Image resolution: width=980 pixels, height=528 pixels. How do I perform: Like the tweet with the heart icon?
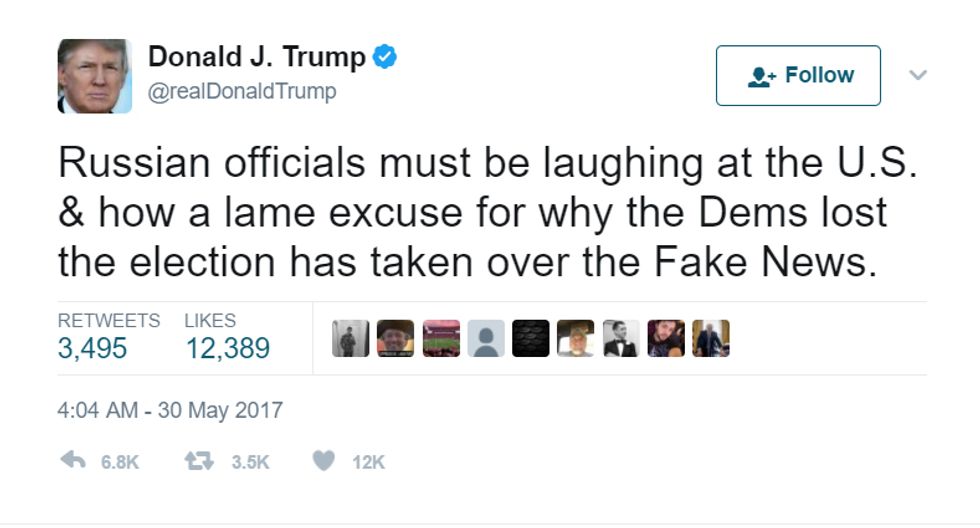324,461
